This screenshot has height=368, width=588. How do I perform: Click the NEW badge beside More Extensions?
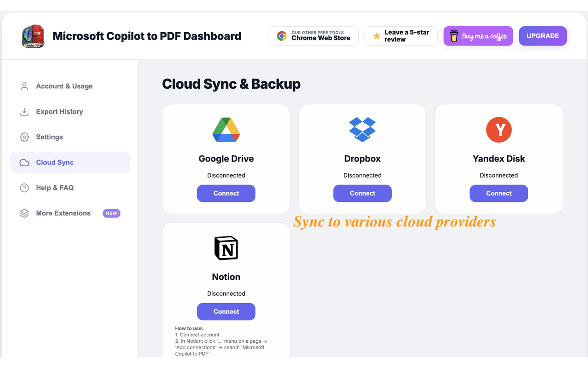point(112,213)
